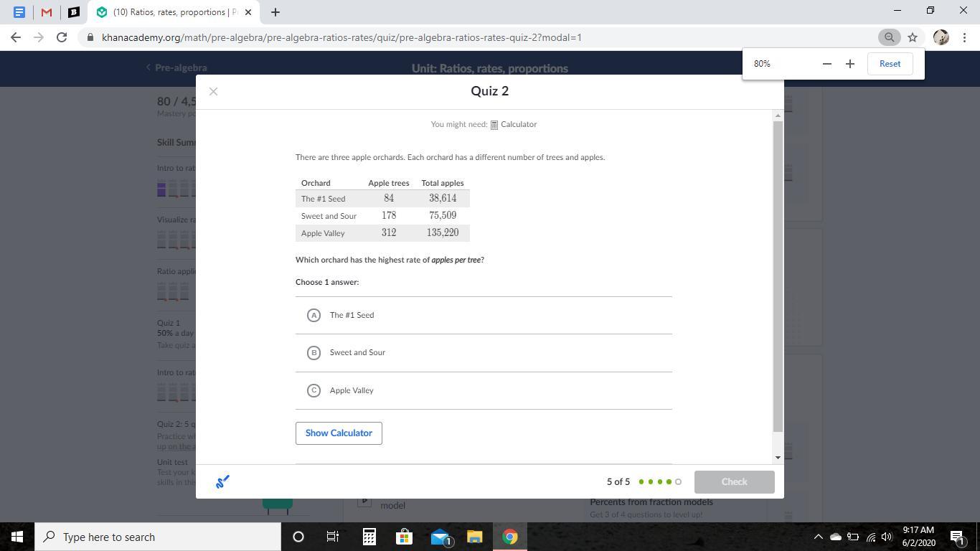980x551 pixels.
Task: Select the Ratios, rates, proportions tab
Action: click(x=174, y=12)
